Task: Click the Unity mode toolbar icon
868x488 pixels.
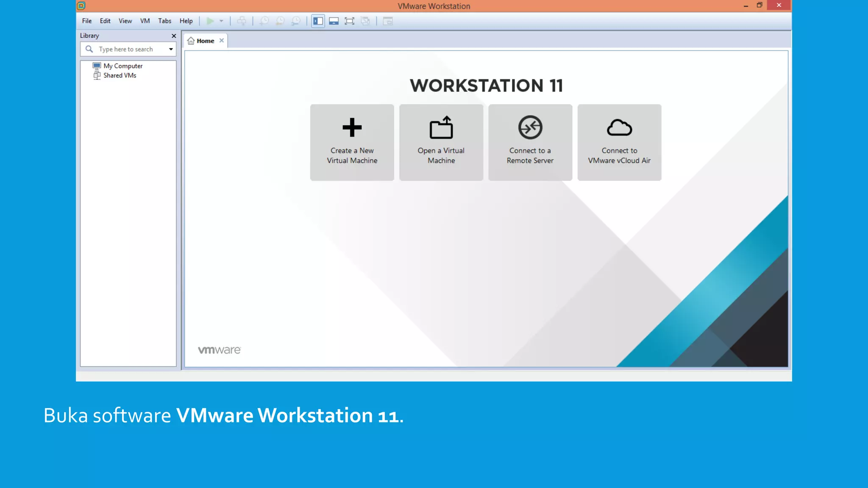Action: coord(365,21)
